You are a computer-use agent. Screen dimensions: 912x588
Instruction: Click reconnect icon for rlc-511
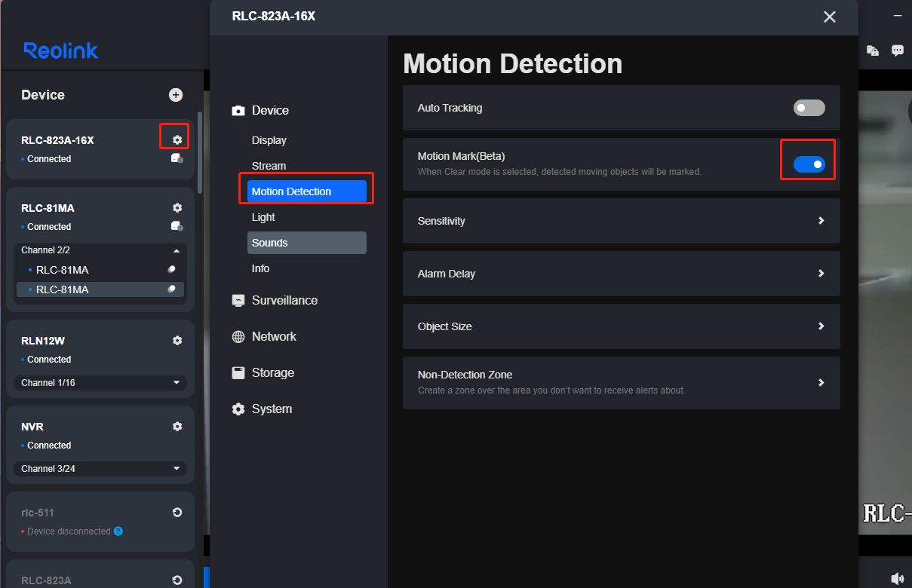point(177,512)
